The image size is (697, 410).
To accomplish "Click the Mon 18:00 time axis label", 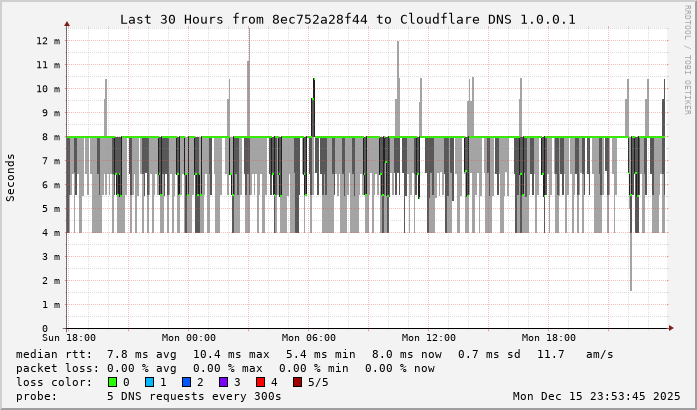I will pyautogui.click(x=548, y=338).
